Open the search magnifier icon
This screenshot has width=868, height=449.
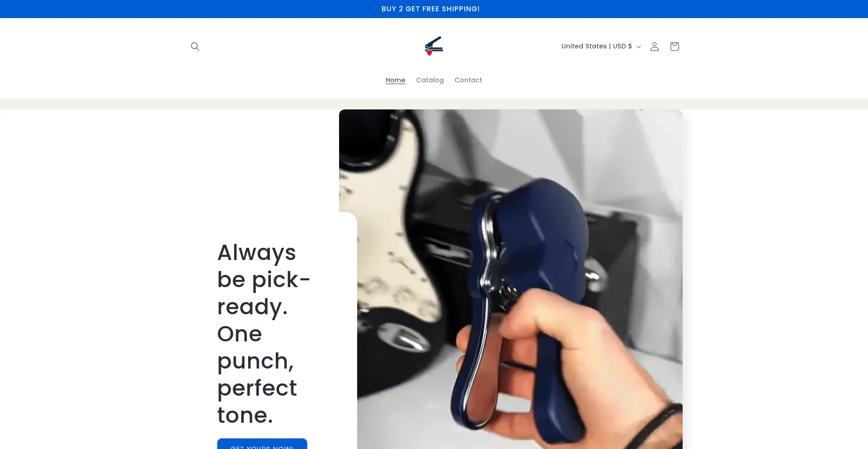(195, 47)
